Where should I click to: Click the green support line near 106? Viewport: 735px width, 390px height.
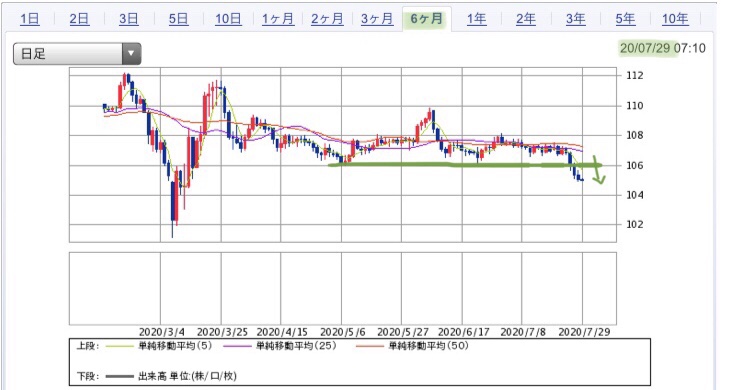(x=465, y=165)
